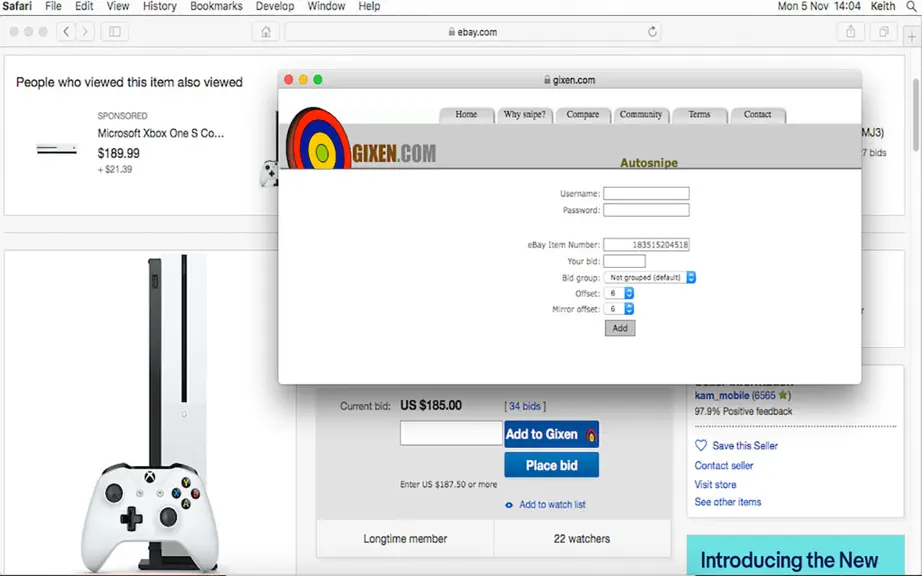The image size is (922, 576).
Task: Click Add to watch list link
Action: 552,505
